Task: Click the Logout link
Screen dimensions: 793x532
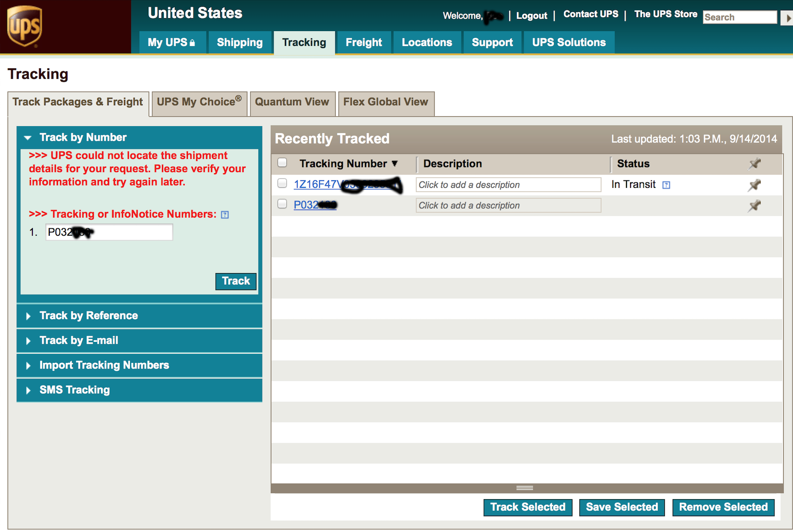Action: pos(531,16)
